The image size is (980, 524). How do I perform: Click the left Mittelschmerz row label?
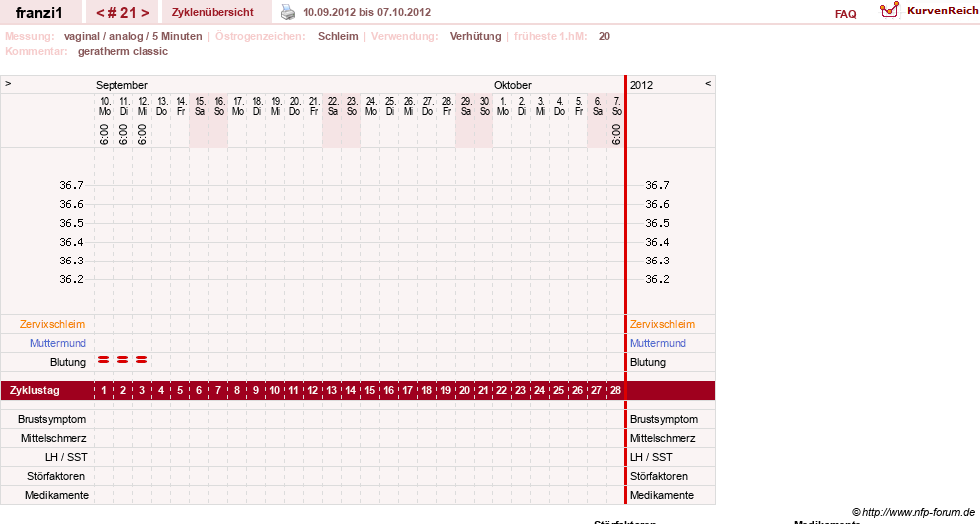point(54,438)
